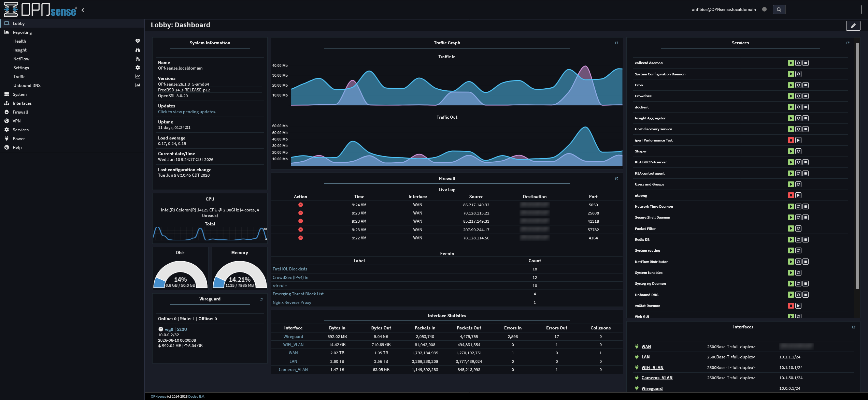868x400 pixels.
Task: Stop the Host discovery service
Action: (806, 129)
